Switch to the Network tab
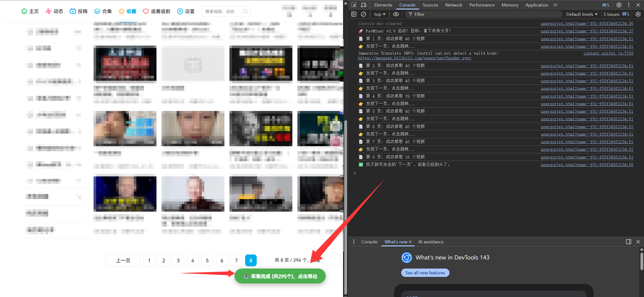Screen dimensions: 644x297 [453, 5]
